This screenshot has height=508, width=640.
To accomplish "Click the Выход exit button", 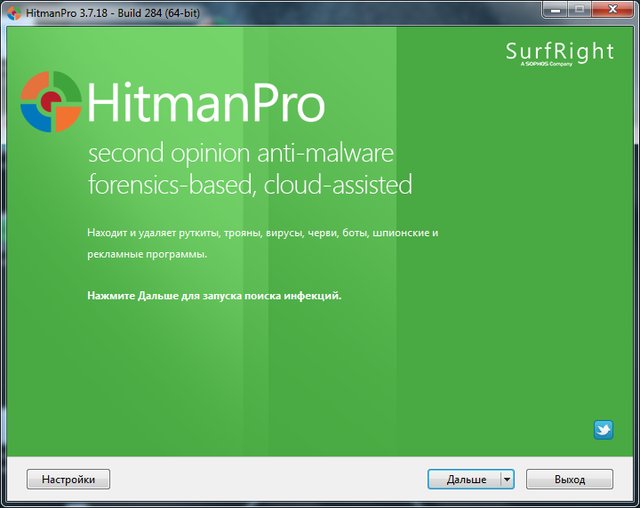I will [569, 479].
